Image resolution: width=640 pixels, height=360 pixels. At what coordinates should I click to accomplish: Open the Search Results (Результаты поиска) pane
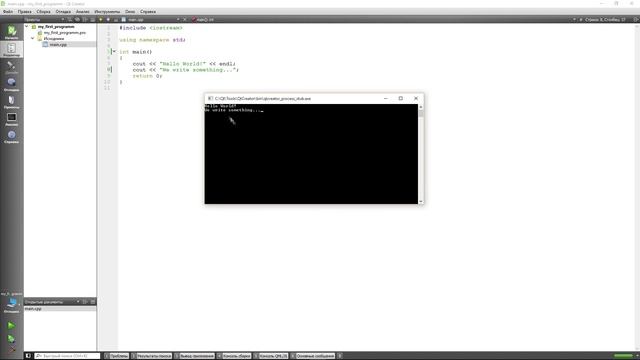point(151,356)
